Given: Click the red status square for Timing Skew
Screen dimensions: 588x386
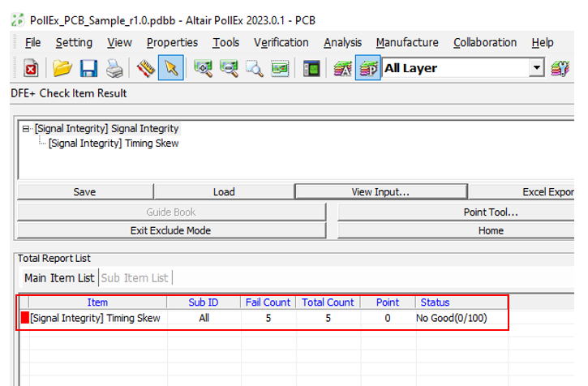Looking at the screenshot, I should coord(24,319).
